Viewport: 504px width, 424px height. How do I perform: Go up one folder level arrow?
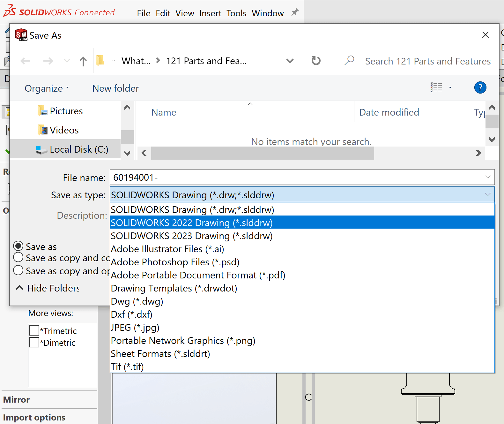[x=83, y=61]
